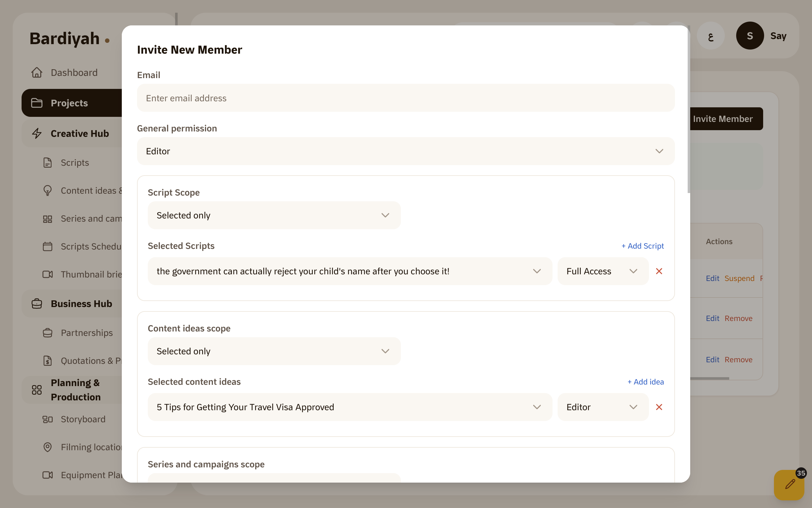The height and width of the screenshot is (508, 812).
Task: Click the Suspend action link
Action: tap(739, 278)
